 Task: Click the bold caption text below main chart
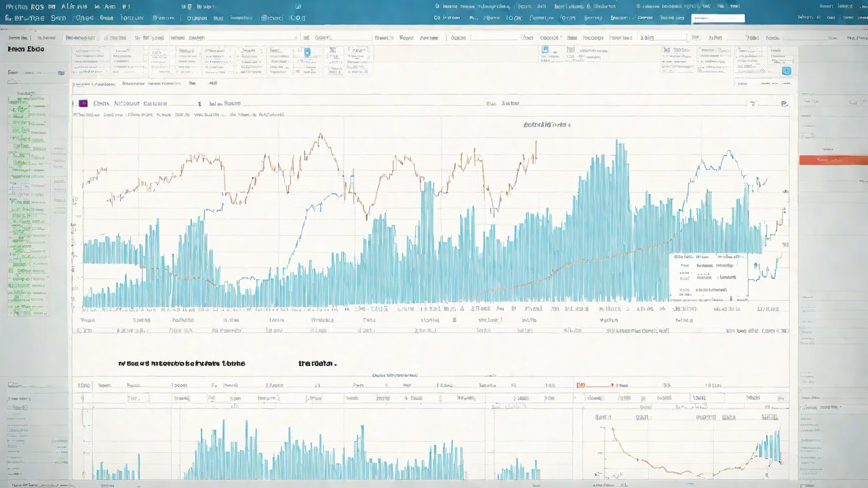[182, 363]
